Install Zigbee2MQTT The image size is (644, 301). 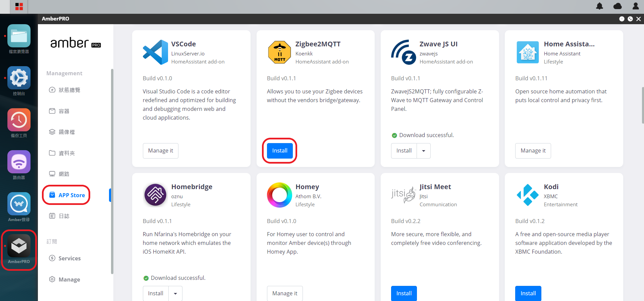280,151
